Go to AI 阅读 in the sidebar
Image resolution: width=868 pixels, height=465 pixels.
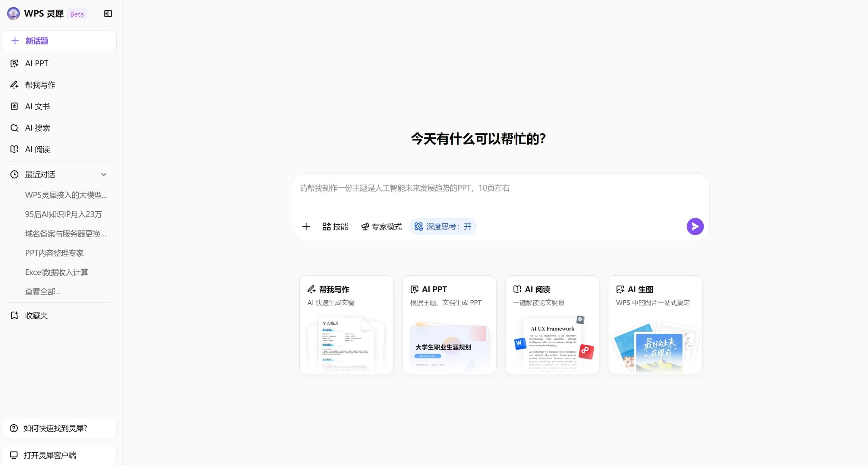(x=59, y=149)
